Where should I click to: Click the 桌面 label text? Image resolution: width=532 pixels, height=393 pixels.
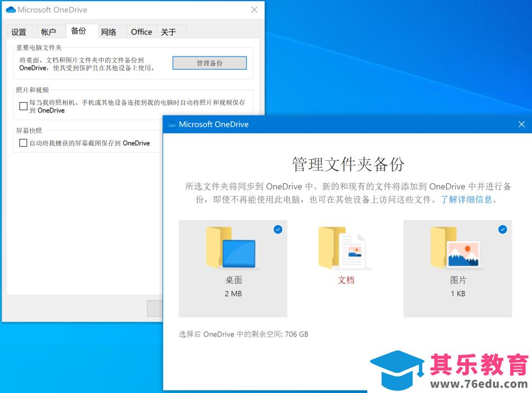tap(233, 280)
